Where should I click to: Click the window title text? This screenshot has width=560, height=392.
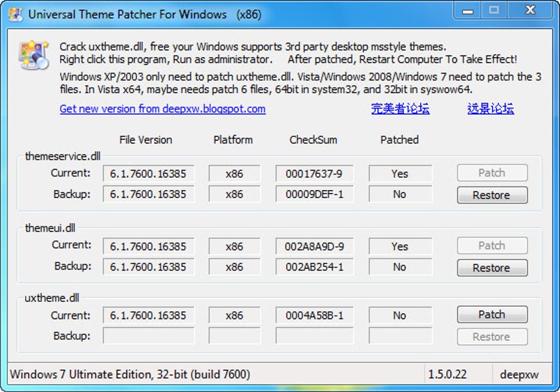point(144,14)
